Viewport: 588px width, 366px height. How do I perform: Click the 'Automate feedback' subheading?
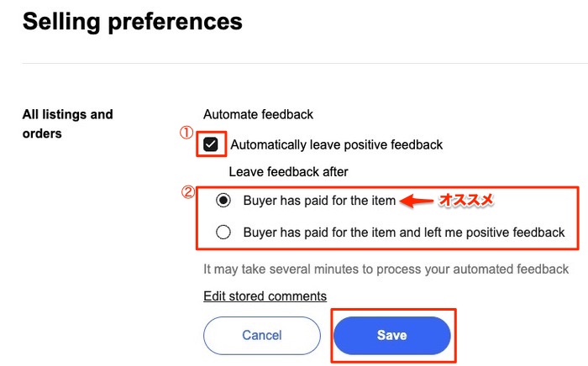(x=258, y=114)
